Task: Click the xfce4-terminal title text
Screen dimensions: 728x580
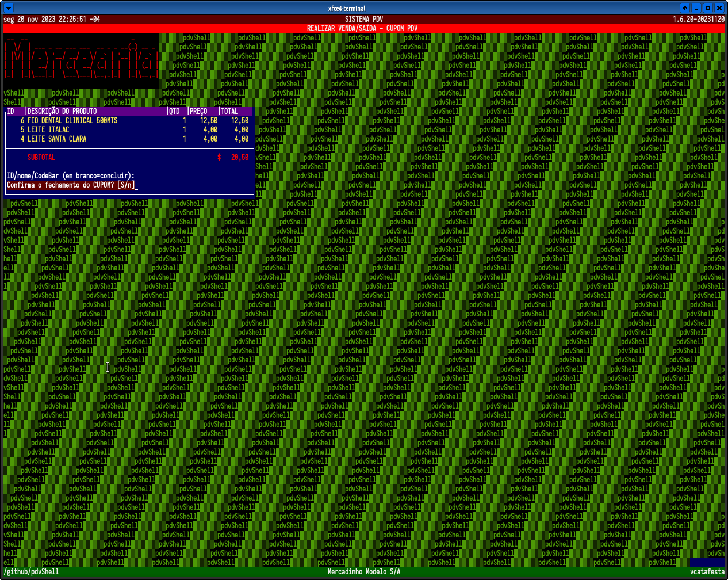Action: [347, 8]
